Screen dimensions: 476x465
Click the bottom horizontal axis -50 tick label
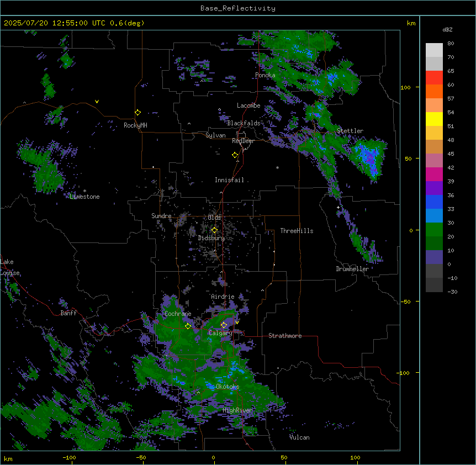(x=141, y=457)
